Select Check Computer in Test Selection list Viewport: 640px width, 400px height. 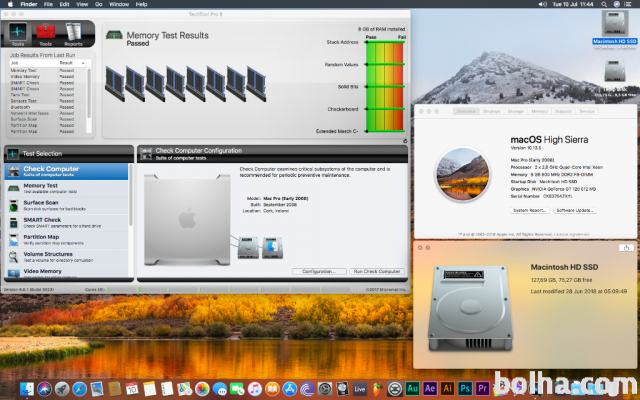pos(66,171)
